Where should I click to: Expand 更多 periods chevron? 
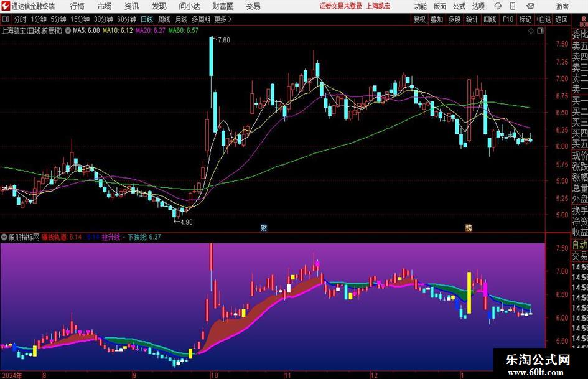coord(223,19)
